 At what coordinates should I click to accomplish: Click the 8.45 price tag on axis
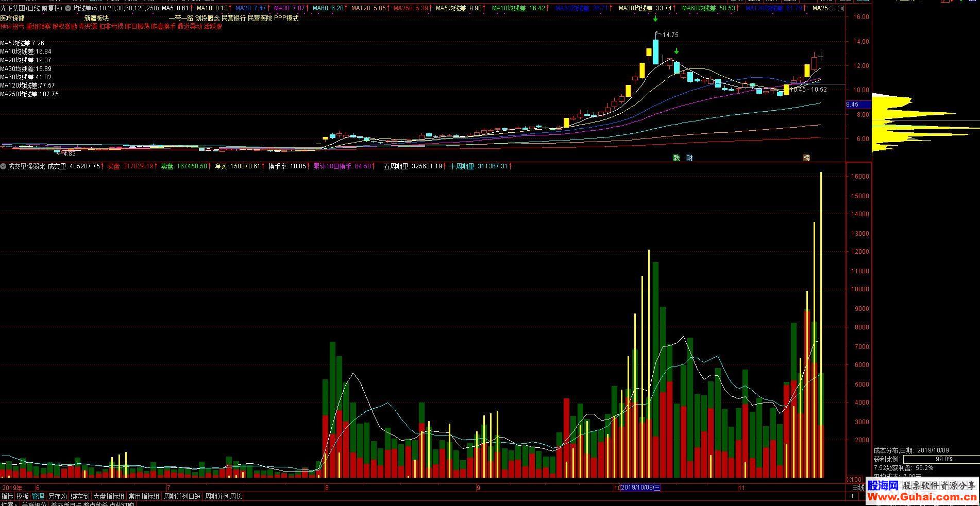[x=858, y=104]
